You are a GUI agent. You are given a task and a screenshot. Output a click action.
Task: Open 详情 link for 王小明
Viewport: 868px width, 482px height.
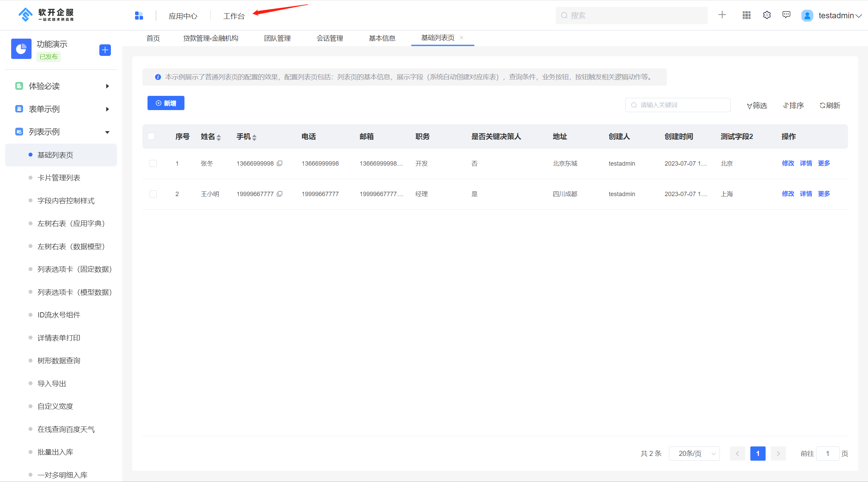click(x=806, y=194)
